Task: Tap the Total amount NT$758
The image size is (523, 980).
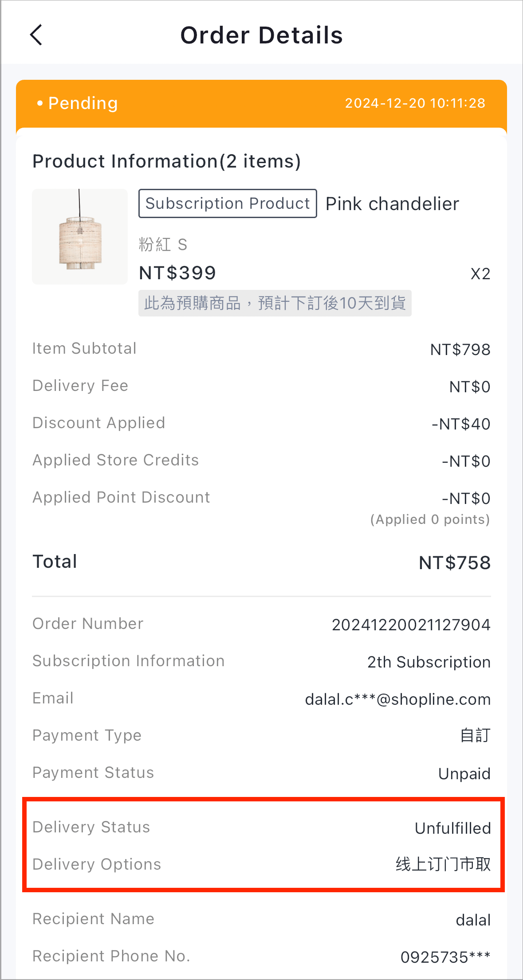Action: pyautogui.click(x=455, y=563)
